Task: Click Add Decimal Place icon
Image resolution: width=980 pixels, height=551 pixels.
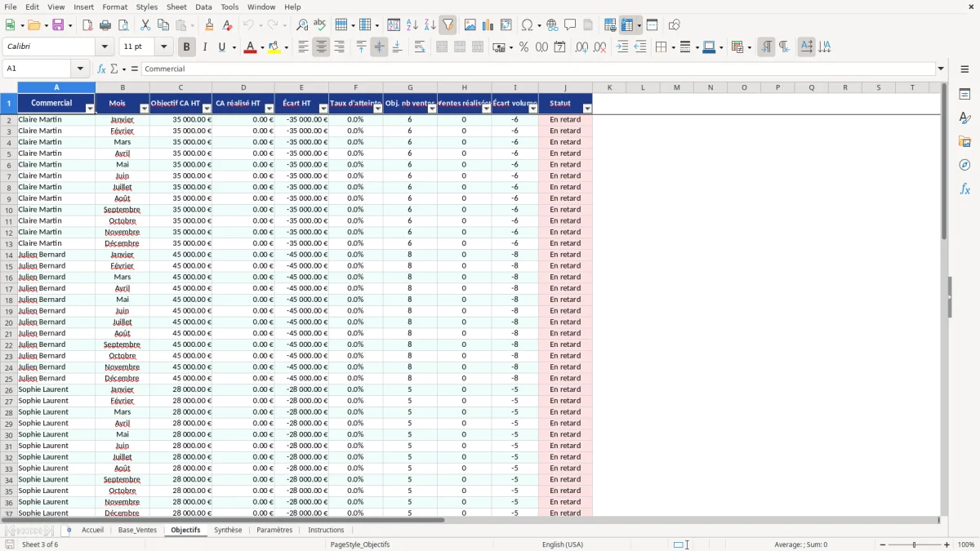Action: point(581,47)
